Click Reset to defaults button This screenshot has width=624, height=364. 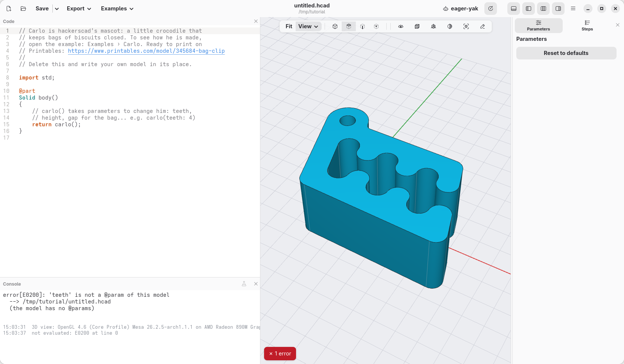566,53
